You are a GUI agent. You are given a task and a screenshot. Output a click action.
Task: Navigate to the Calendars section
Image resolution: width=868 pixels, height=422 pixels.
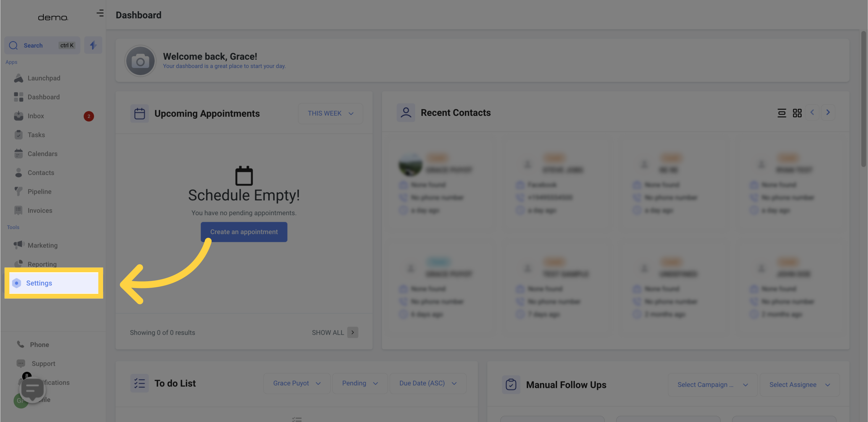42,154
